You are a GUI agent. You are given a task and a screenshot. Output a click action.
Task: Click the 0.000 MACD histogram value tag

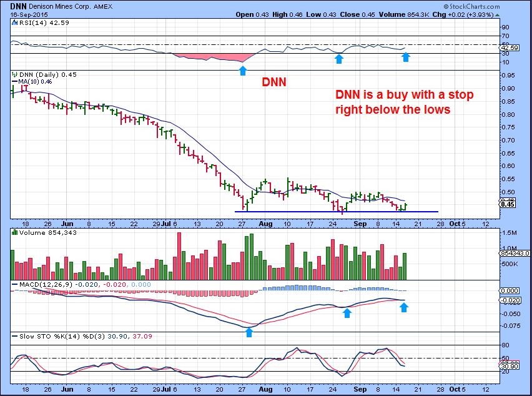click(510, 291)
